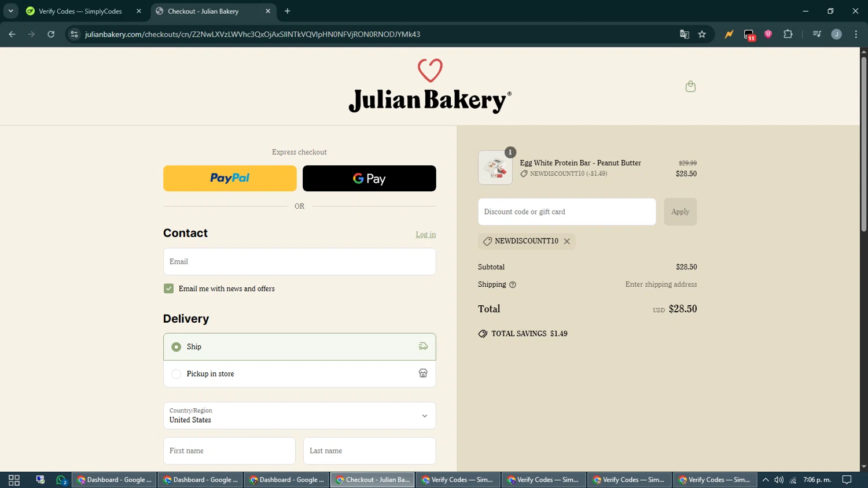Click the shipping info help icon
Viewport: 868px width, 488px height.
pyautogui.click(x=513, y=284)
